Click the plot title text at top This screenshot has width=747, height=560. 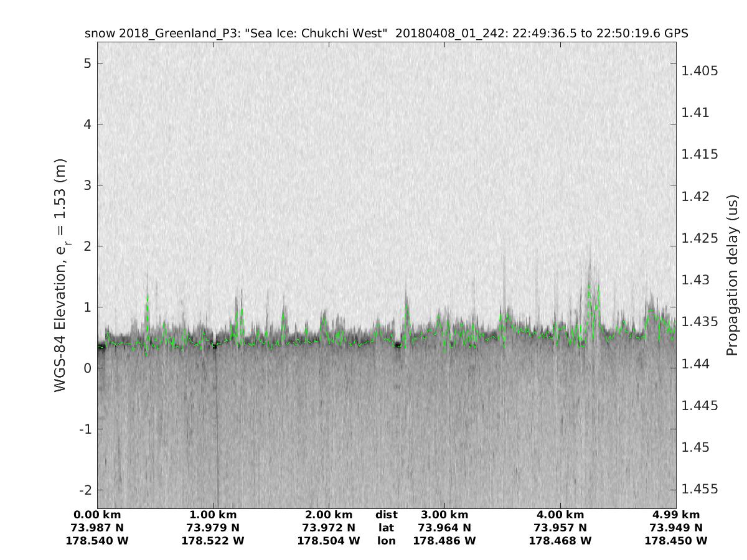pyautogui.click(x=386, y=34)
